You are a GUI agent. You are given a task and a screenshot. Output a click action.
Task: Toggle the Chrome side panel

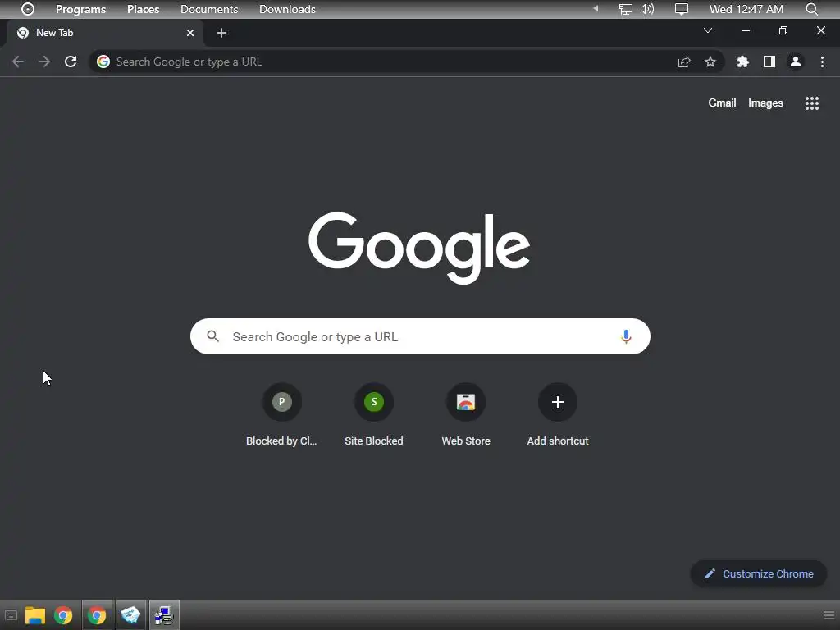[769, 62]
